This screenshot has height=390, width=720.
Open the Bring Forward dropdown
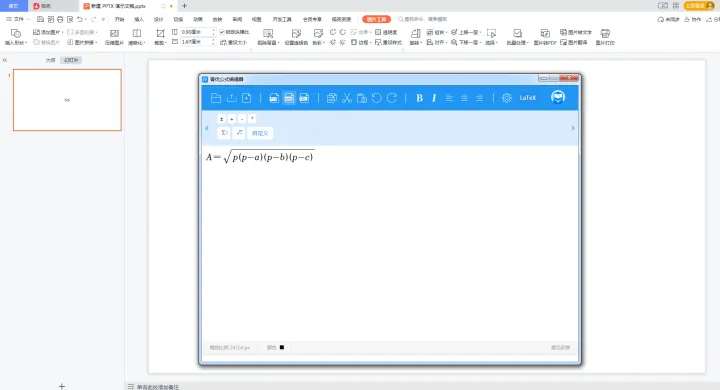466,32
